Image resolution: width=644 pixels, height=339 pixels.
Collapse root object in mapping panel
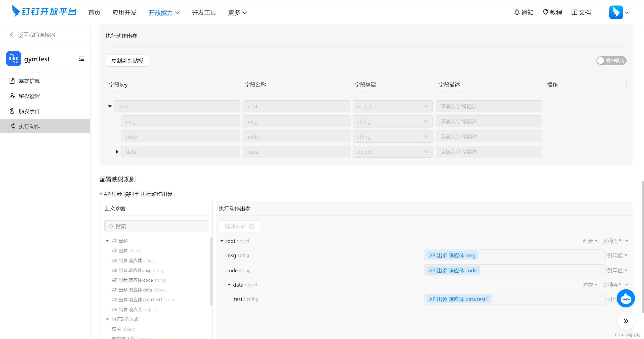pyautogui.click(x=222, y=241)
